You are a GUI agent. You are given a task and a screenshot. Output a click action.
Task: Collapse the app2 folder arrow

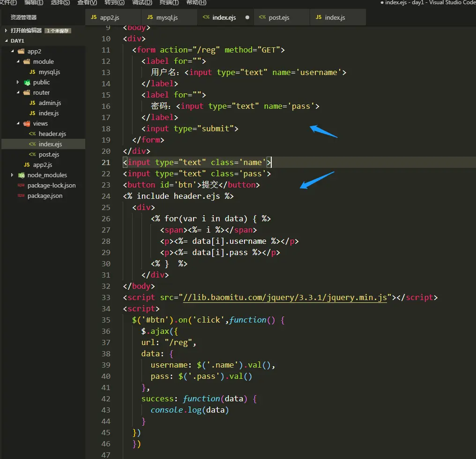[13, 51]
